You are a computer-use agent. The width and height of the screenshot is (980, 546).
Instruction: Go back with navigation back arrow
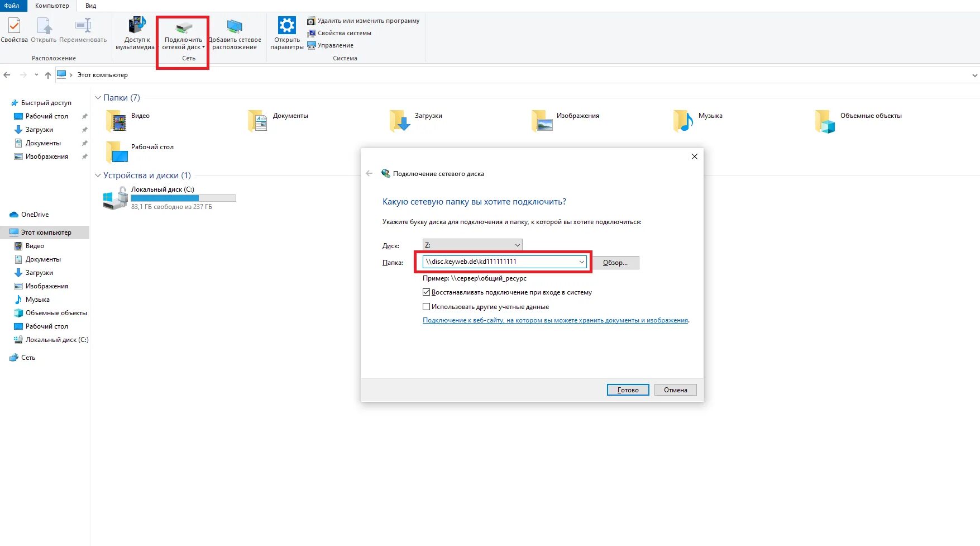click(x=7, y=75)
